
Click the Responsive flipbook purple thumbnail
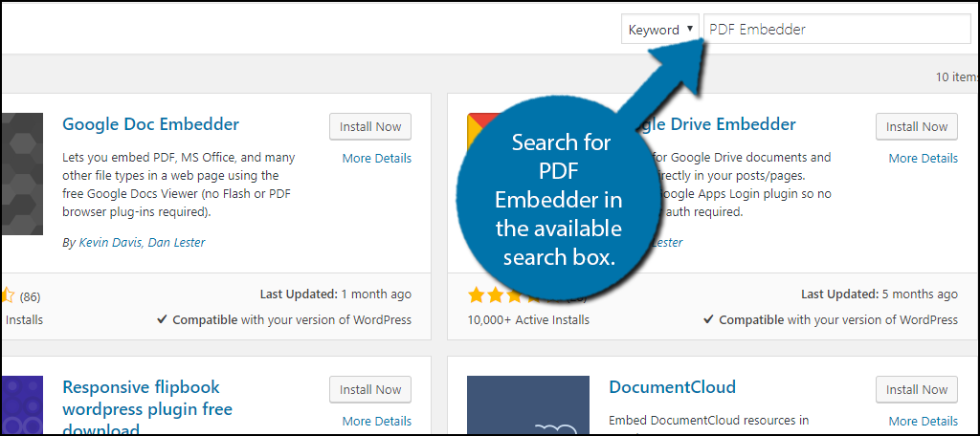point(22,404)
